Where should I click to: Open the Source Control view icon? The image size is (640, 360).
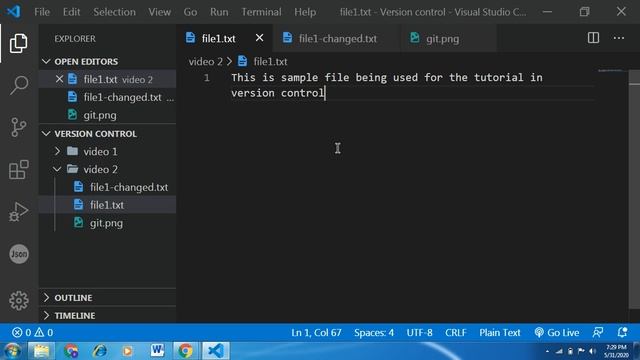point(19,127)
